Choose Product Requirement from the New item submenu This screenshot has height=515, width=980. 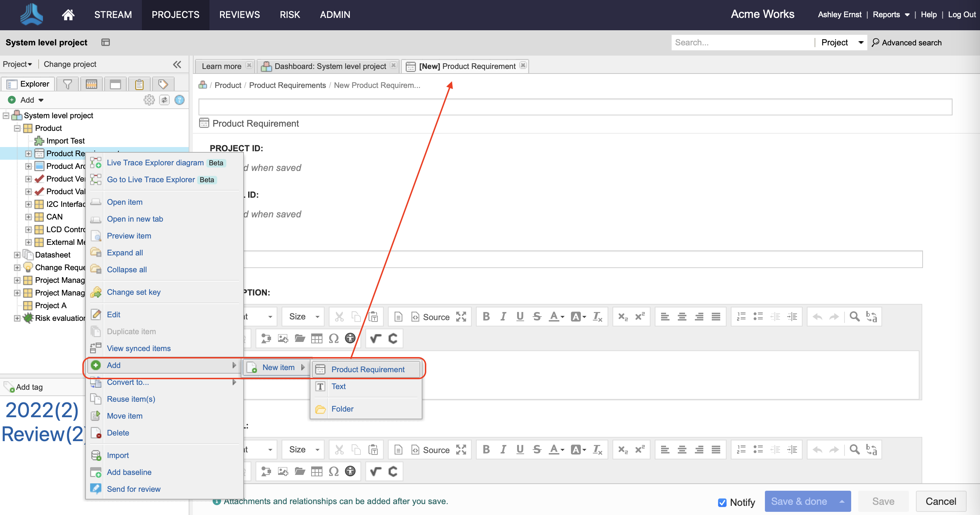click(366, 369)
